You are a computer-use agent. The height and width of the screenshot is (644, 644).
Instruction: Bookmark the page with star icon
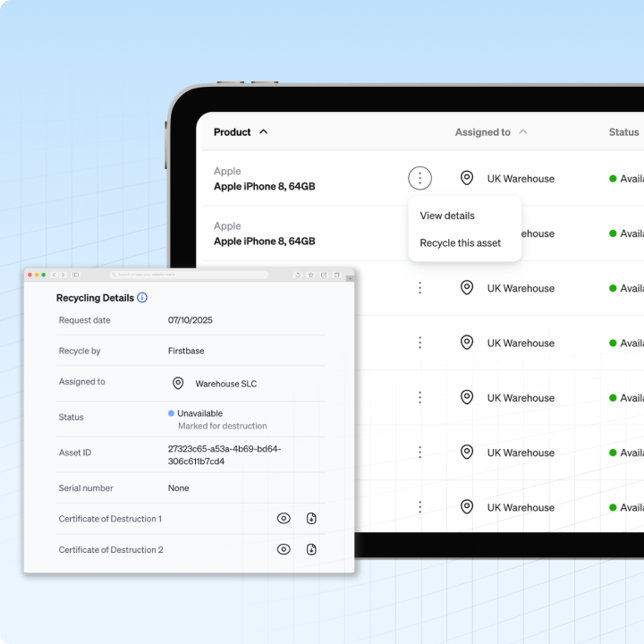310,275
